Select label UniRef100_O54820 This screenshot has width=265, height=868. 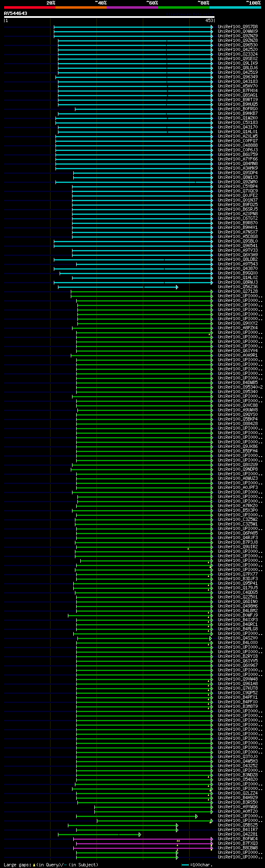tap(238, 780)
